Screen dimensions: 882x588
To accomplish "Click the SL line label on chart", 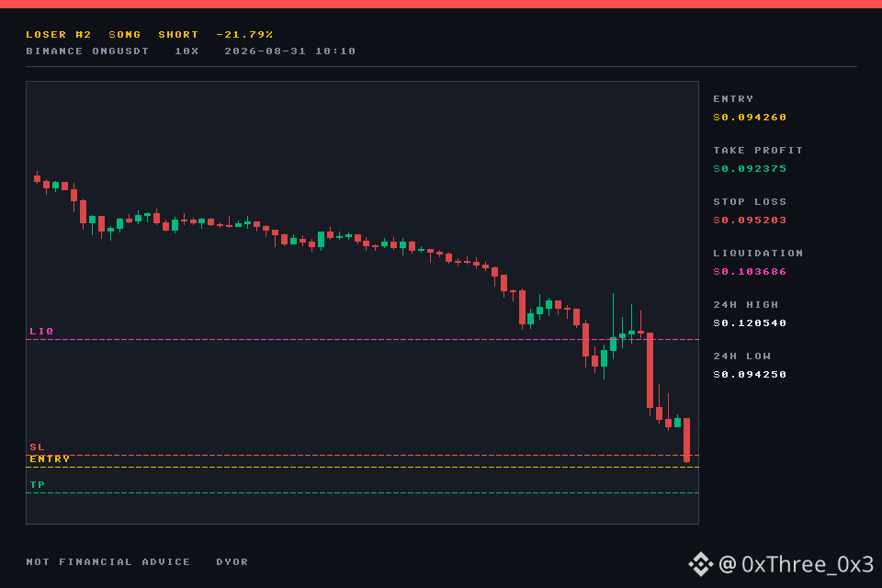I will 37,447.
